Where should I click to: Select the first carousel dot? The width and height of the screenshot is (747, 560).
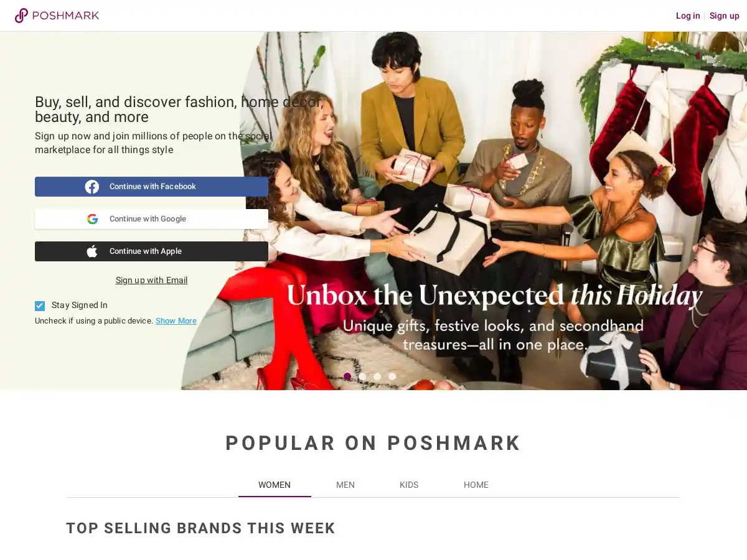pos(347,376)
